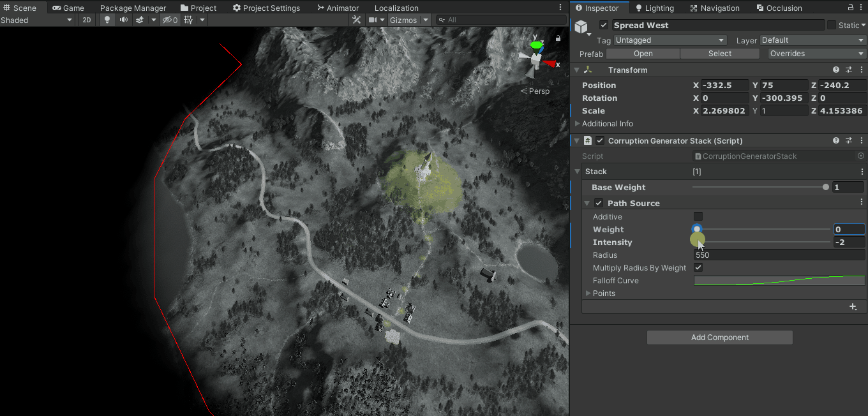Toggle scene lighting with the lightbulb icon
868x416 pixels.
point(107,20)
